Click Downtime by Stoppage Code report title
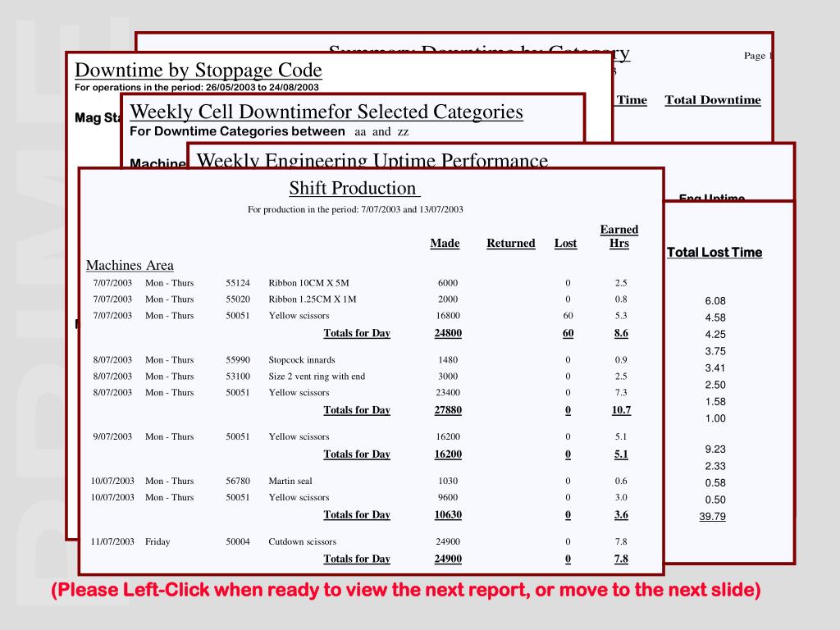Image resolution: width=840 pixels, height=630 pixels. (199, 71)
